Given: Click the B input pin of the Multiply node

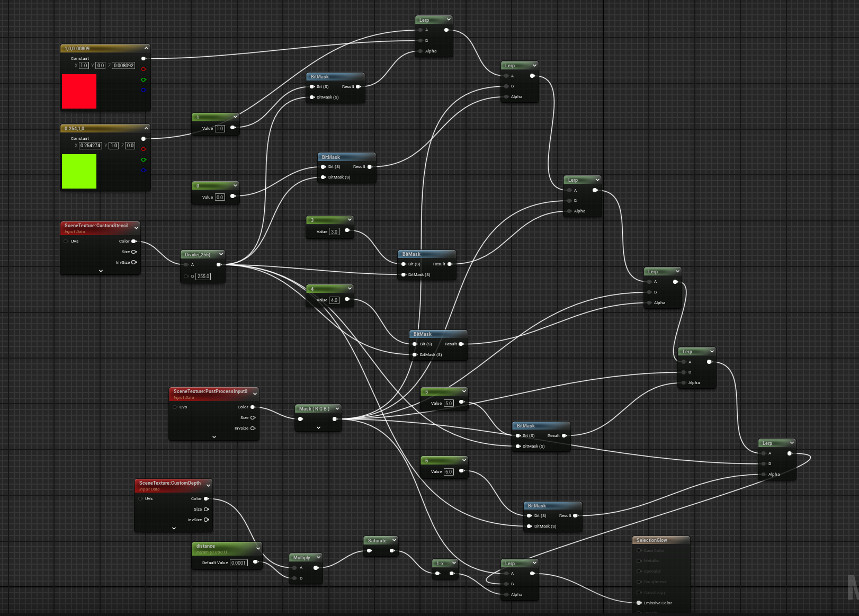Looking at the screenshot, I should pyautogui.click(x=294, y=578).
